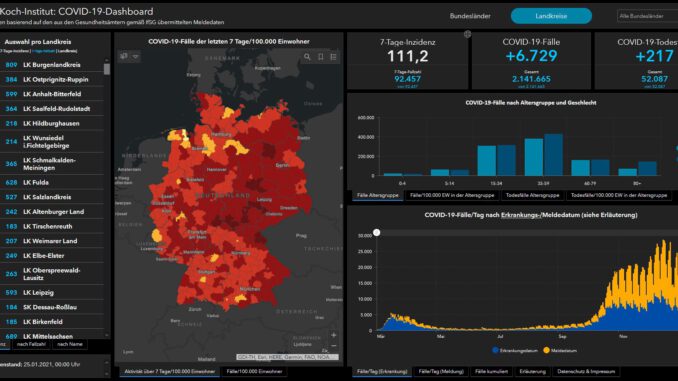This screenshot has width=678, height=381.
Task: Zoom out with the map minus button
Action: (333, 346)
